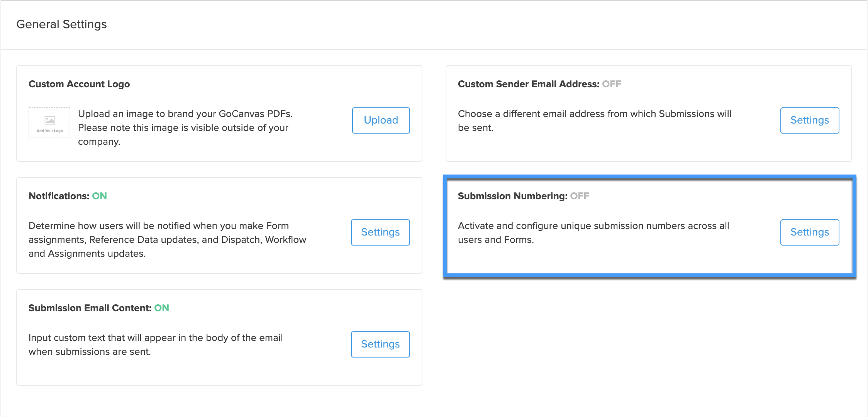Click the OFF status of Submission Numbering
868x417 pixels.
click(580, 196)
